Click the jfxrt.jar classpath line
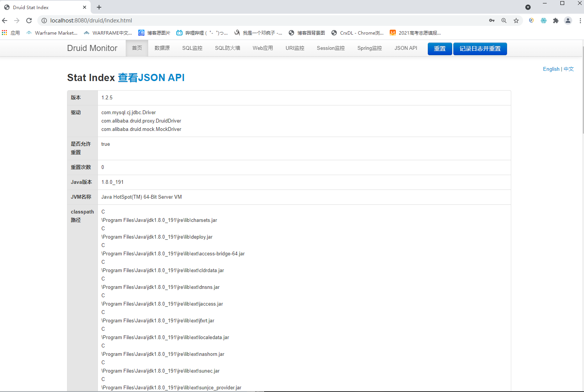The height and width of the screenshot is (392, 584). point(158,321)
